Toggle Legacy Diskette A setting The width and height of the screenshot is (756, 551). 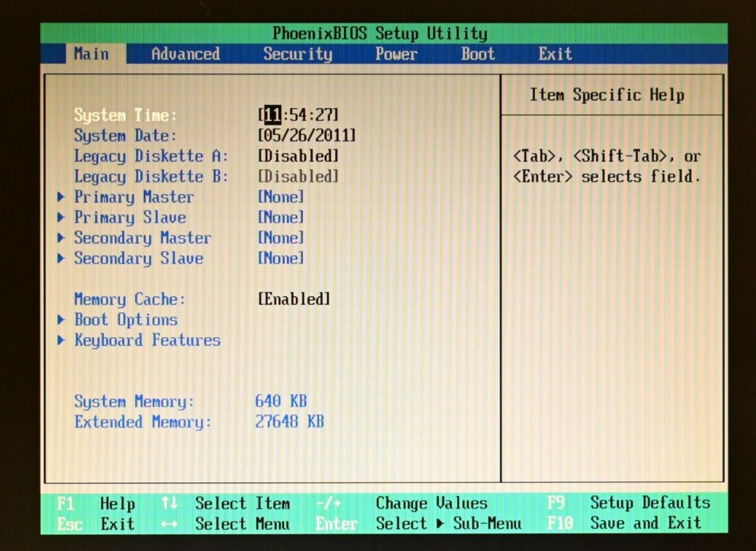pyautogui.click(x=297, y=156)
